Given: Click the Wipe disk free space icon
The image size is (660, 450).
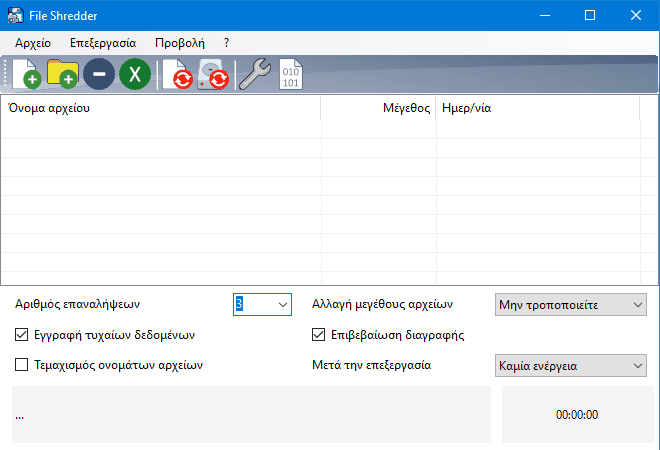Looking at the screenshot, I should coord(213,75).
